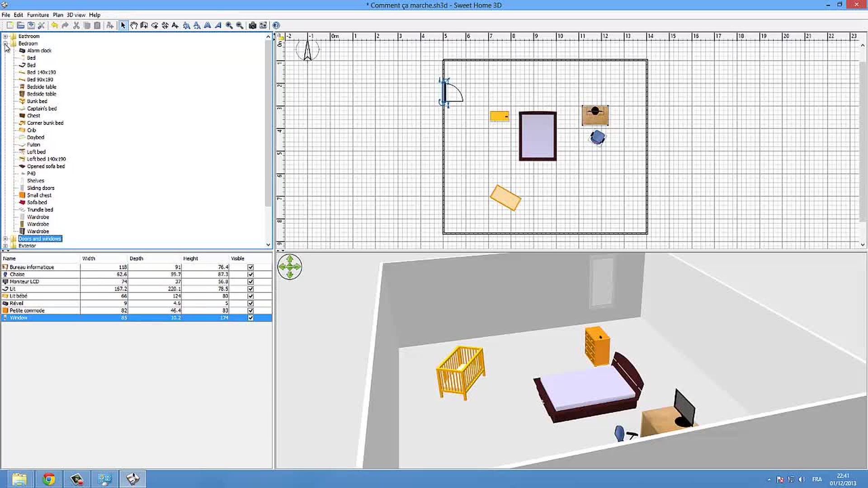
Task: Open the Help question mark icon
Action: 276,25
